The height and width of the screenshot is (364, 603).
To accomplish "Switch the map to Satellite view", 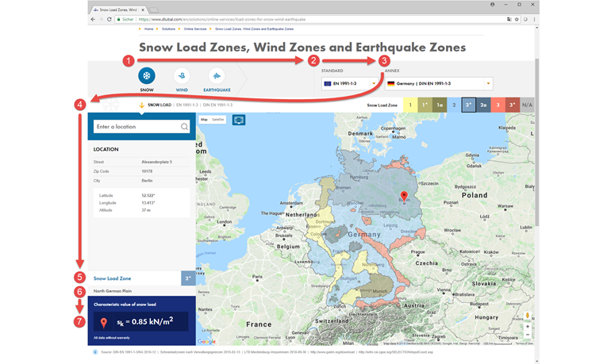I will click(x=218, y=120).
